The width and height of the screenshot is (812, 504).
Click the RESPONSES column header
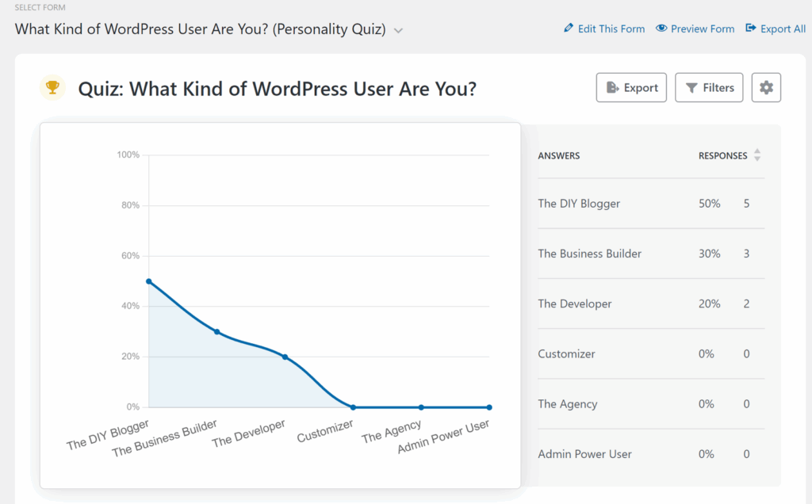tap(722, 156)
